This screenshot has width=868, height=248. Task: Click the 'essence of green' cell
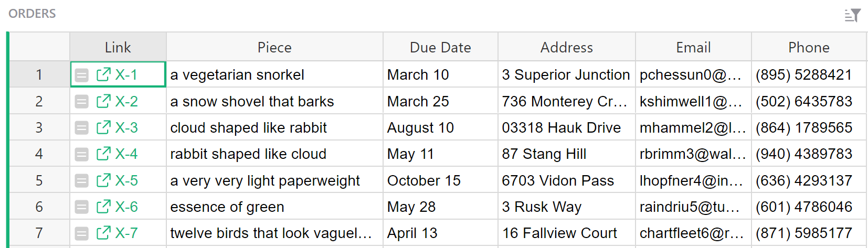tap(227, 207)
